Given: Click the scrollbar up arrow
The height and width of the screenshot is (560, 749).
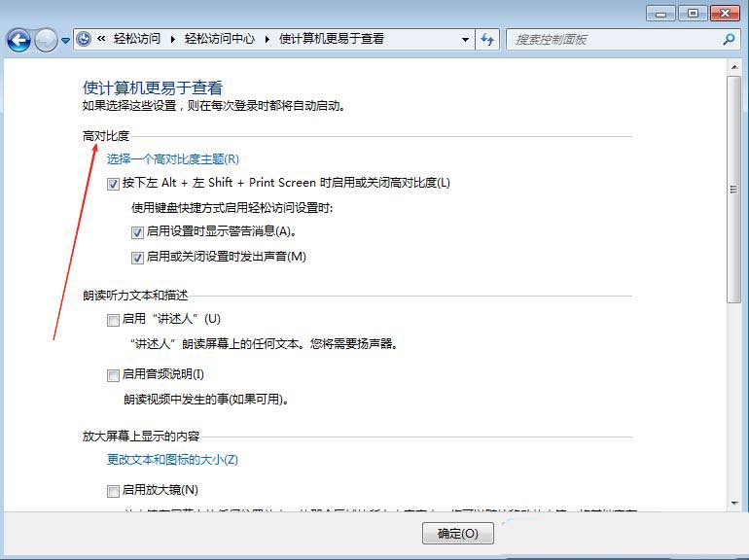Looking at the screenshot, I should (x=734, y=64).
